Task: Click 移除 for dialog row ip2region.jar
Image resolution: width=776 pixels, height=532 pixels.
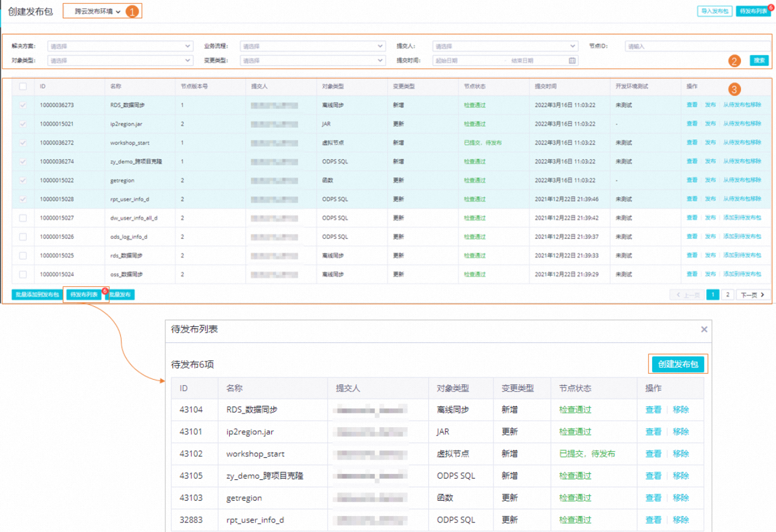Action: pos(681,432)
